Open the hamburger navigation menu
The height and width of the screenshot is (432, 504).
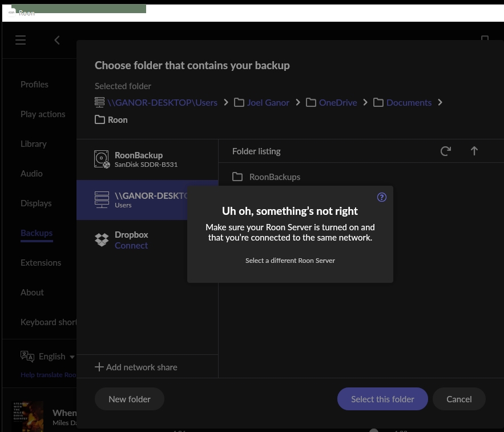coord(20,40)
